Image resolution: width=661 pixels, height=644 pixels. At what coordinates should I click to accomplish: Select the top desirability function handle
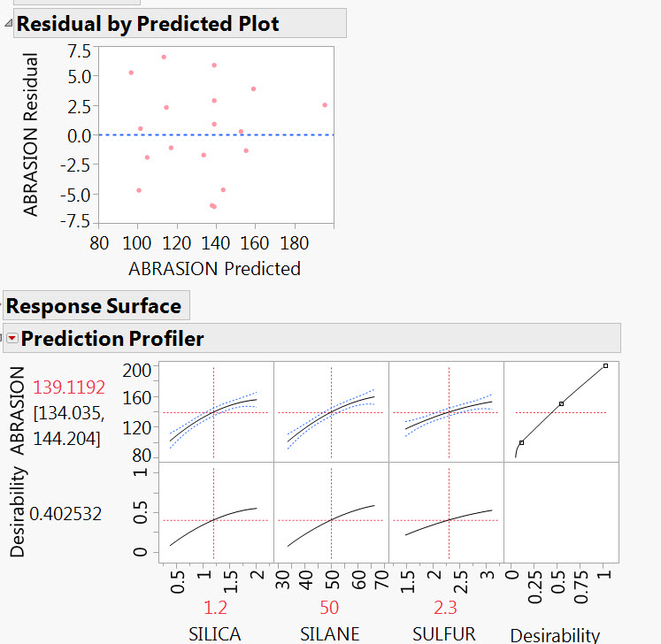[x=605, y=365]
